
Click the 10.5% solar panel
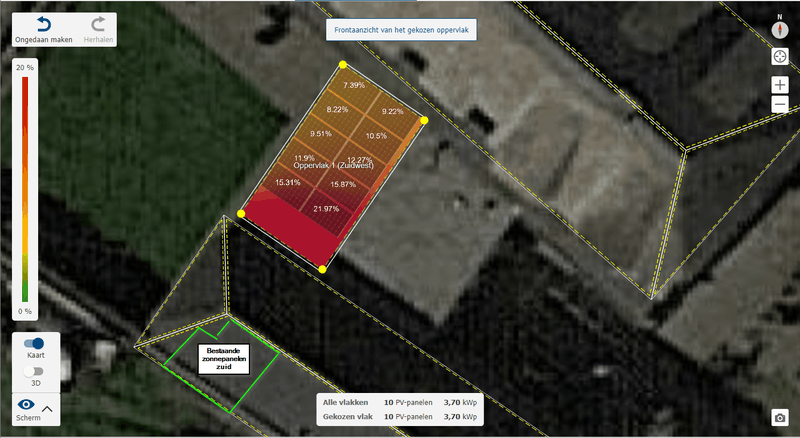[376, 136]
